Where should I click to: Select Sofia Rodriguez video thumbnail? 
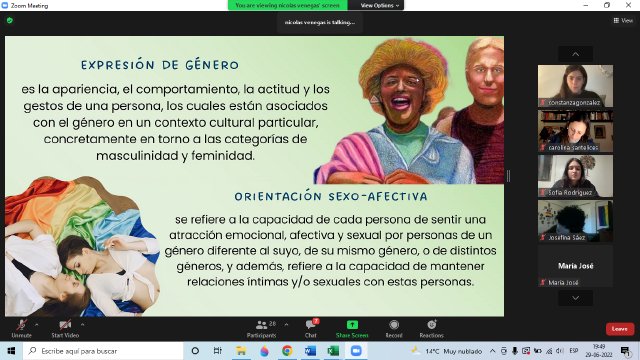click(x=575, y=176)
